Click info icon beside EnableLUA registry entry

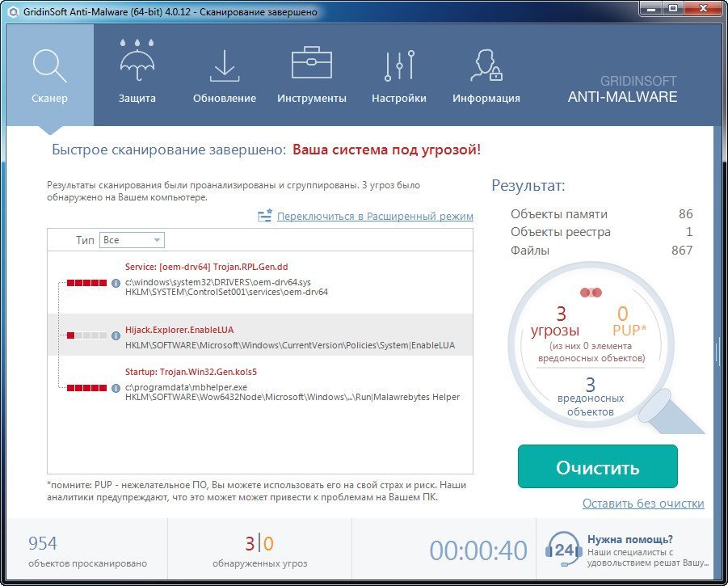(x=116, y=335)
